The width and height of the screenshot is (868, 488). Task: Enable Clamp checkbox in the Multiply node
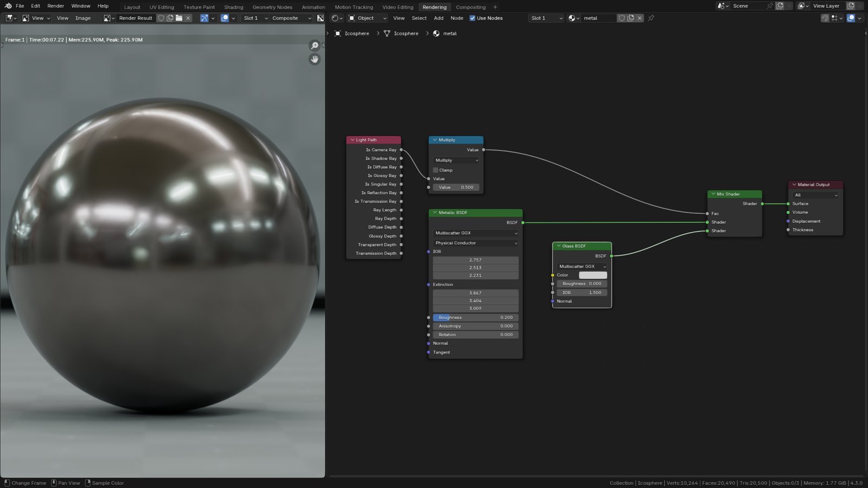click(x=436, y=170)
